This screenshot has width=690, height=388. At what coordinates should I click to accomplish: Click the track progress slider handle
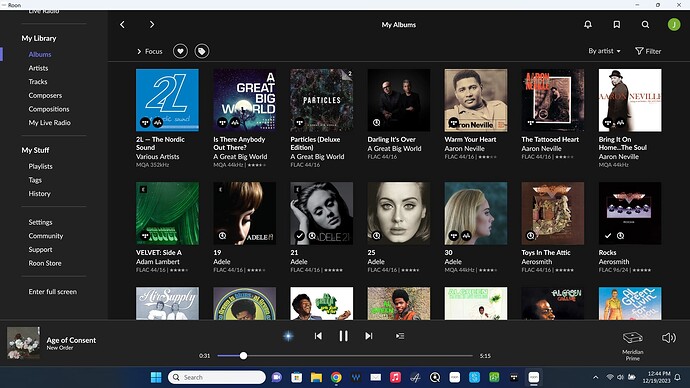click(x=243, y=355)
